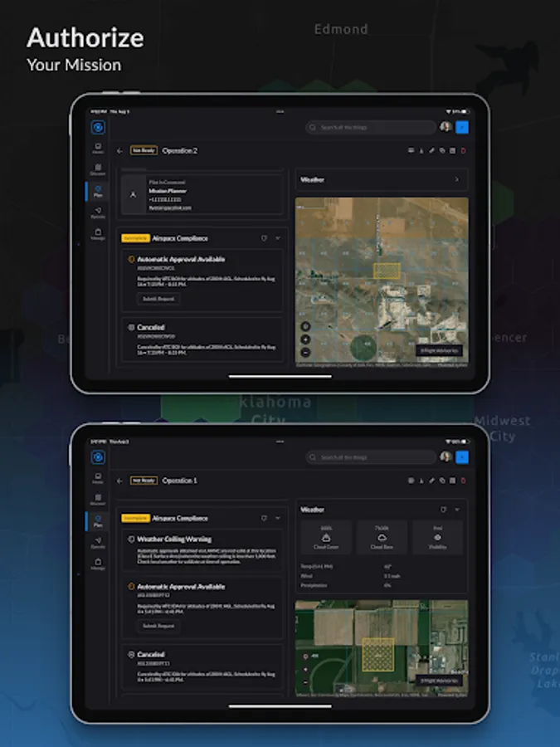Submit Request in Operation 1 approval card
The image size is (560, 747).
(x=158, y=626)
